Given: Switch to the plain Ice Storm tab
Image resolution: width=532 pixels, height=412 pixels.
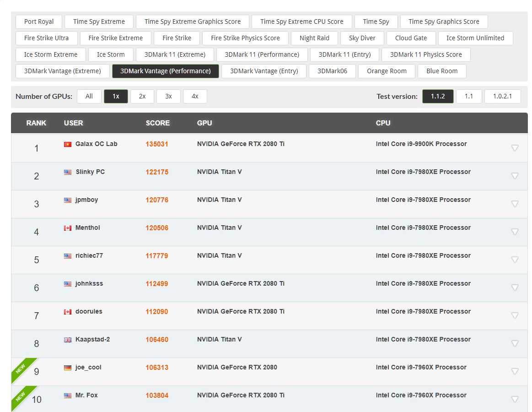Looking at the screenshot, I should click(111, 54).
